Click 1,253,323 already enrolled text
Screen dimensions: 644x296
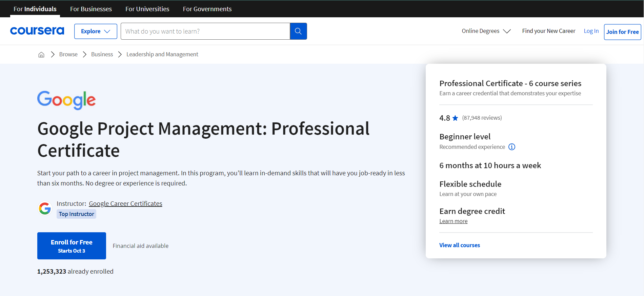pyautogui.click(x=75, y=271)
